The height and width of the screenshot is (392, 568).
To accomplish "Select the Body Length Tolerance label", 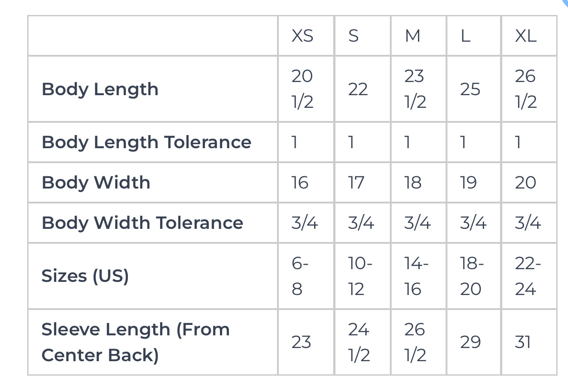I will click(146, 142).
